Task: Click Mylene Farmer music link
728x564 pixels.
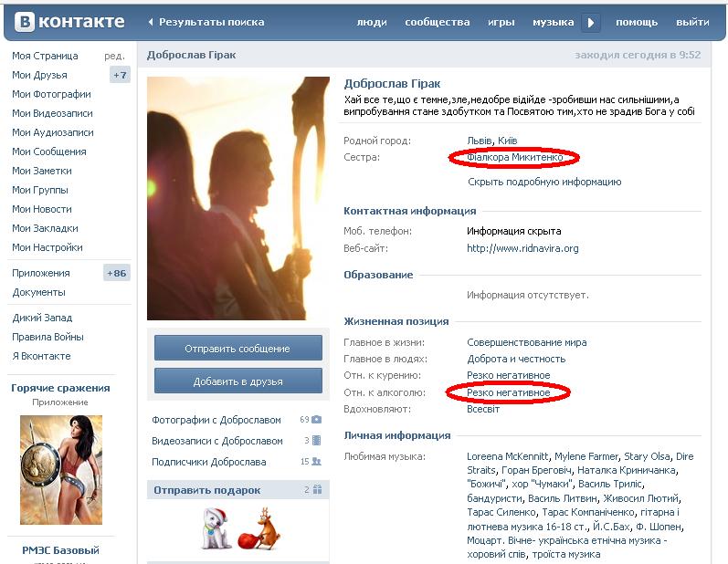Action: click(x=586, y=456)
